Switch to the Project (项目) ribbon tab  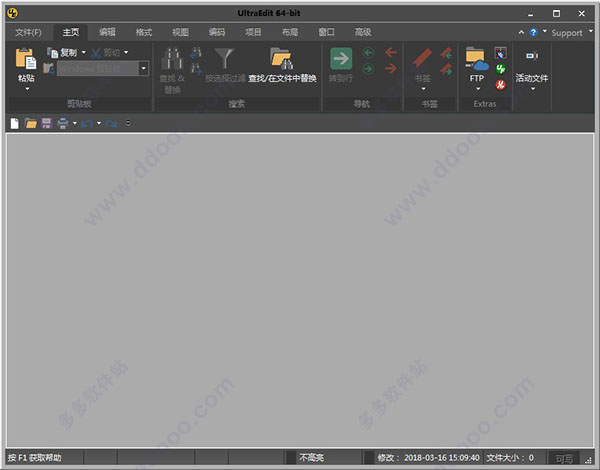[253, 33]
